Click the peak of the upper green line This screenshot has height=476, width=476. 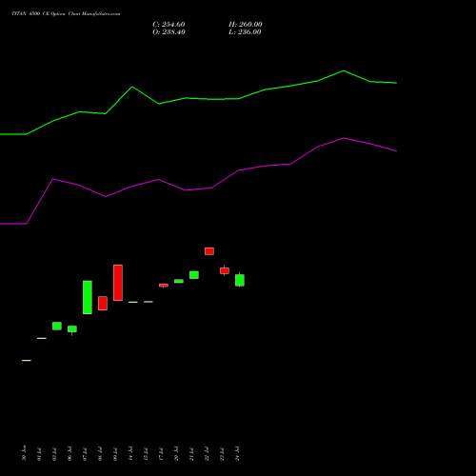[344, 70]
